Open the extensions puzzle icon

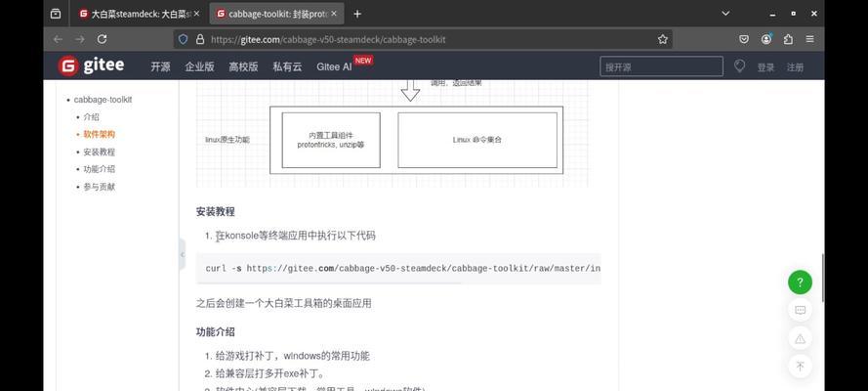click(x=788, y=39)
